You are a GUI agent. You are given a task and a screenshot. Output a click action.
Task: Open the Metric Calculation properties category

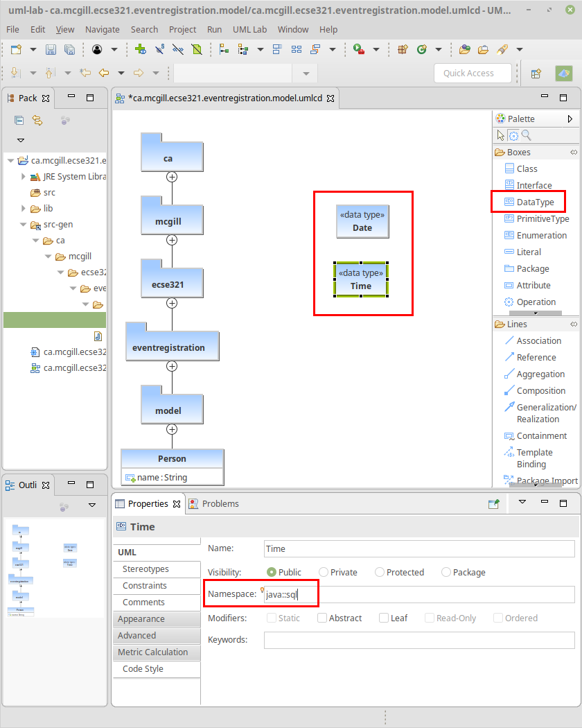pyautogui.click(x=157, y=652)
